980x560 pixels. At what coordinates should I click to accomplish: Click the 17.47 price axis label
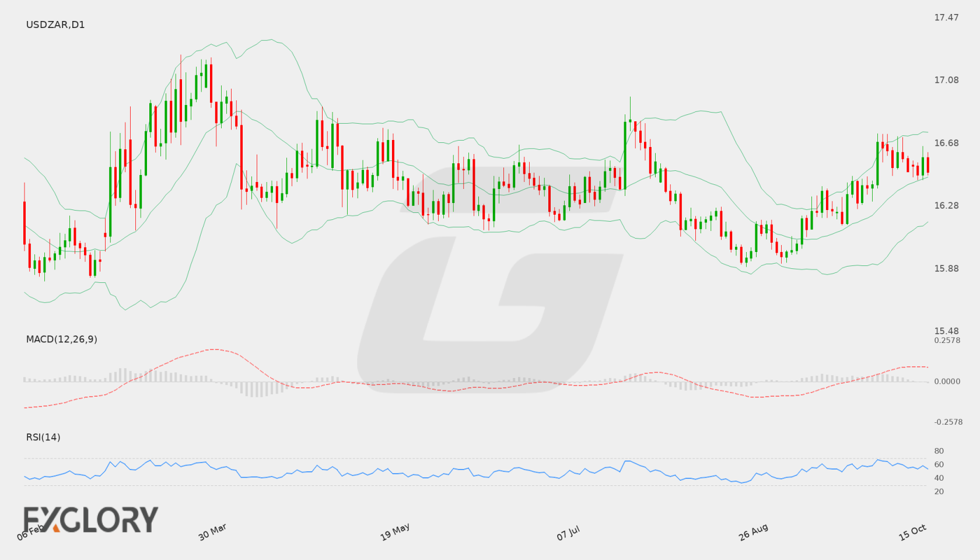pyautogui.click(x=946, y=17)
